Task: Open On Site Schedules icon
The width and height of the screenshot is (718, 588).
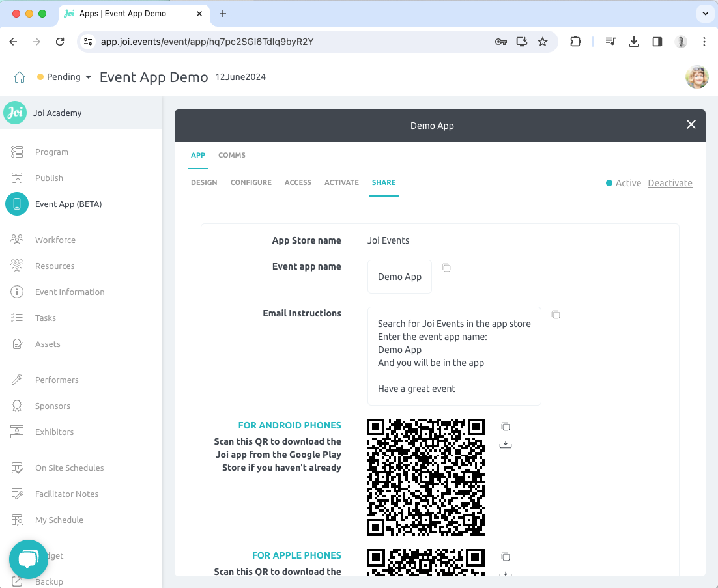Action: (x=17, y=468)
